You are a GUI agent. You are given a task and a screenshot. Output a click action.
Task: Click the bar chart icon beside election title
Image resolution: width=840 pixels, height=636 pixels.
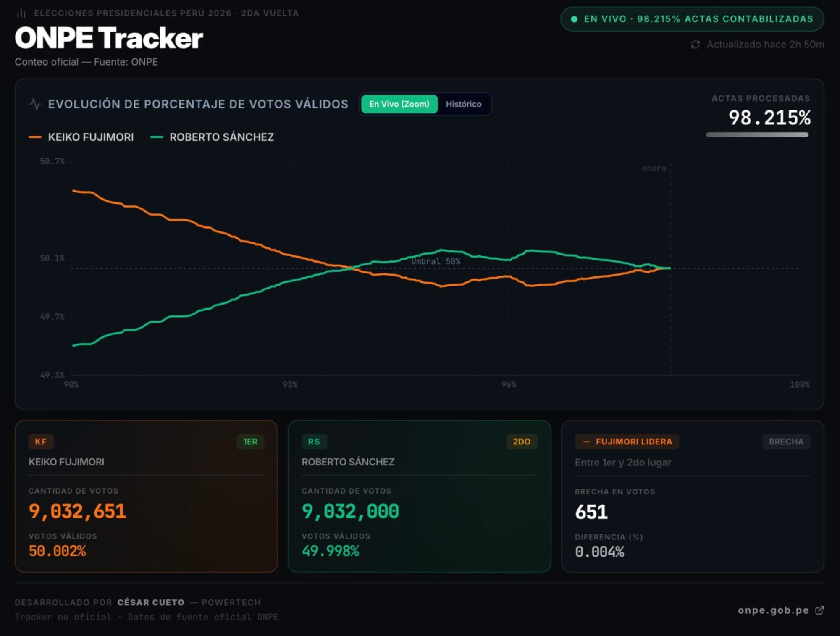21,13
